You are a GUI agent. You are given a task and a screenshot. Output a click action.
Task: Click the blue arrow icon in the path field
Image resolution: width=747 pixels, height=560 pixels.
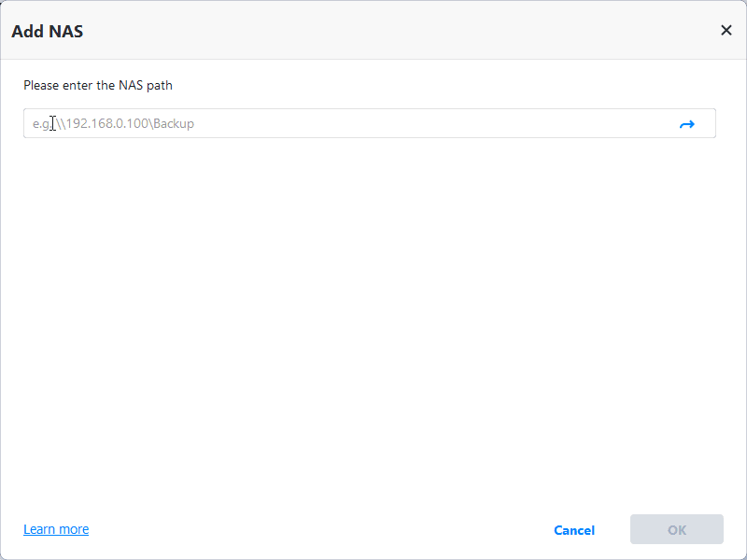[687, 124]
